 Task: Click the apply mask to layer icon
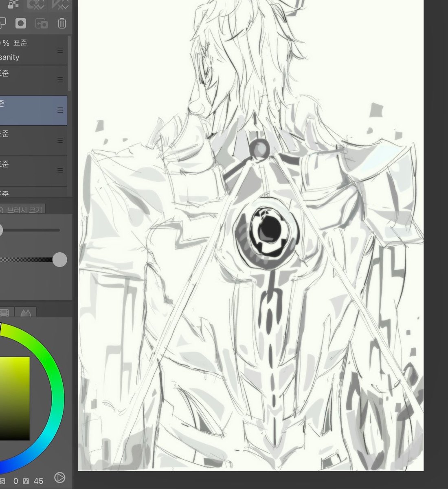tap(42, 24)
